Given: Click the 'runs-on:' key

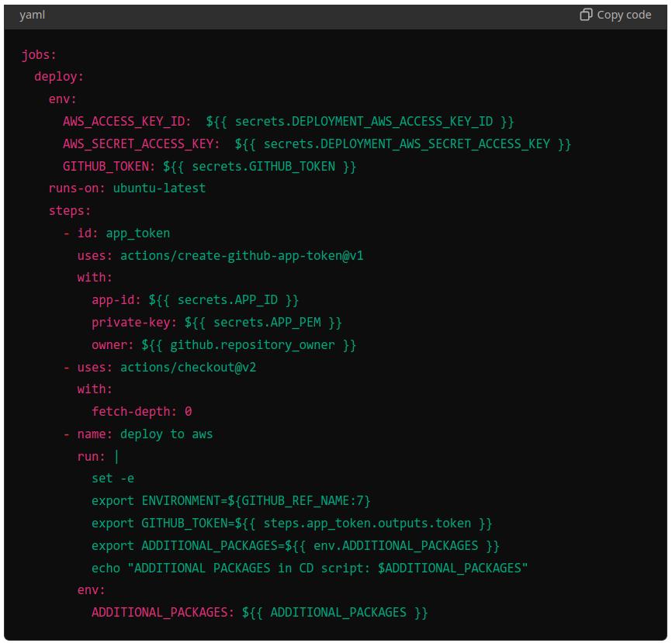Looking at the screenshot, I should point(77,188).
